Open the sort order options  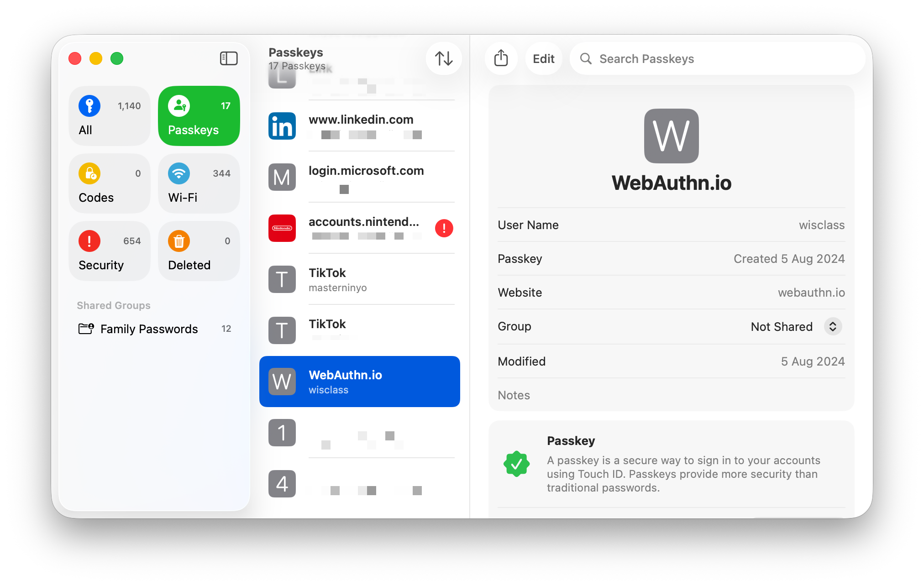(x=444, y=58)
